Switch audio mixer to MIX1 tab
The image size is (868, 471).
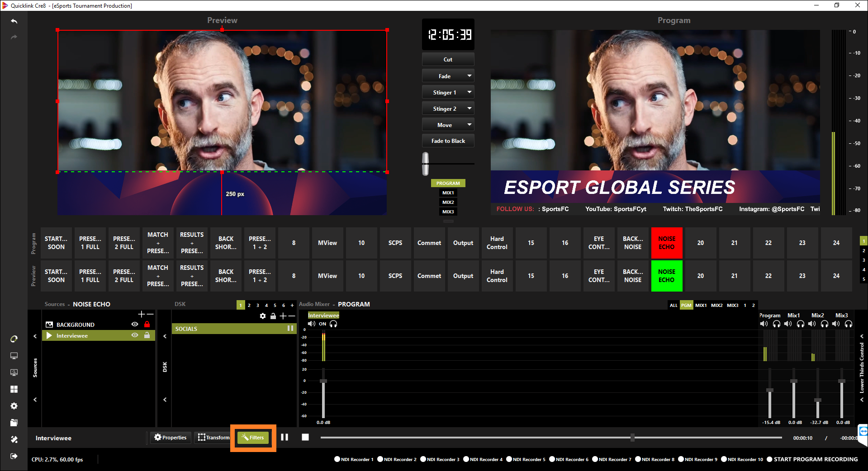(x=701, y=305)
